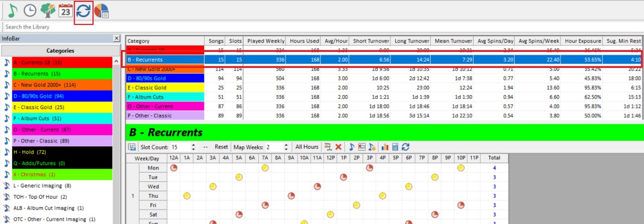Click the Reset button

tap(221, 147)
